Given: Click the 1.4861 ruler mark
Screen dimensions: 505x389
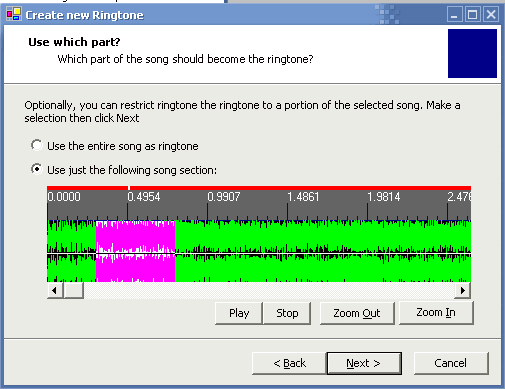Looking at the screenshot, I should pyautogui.click(x=303, y=197).
